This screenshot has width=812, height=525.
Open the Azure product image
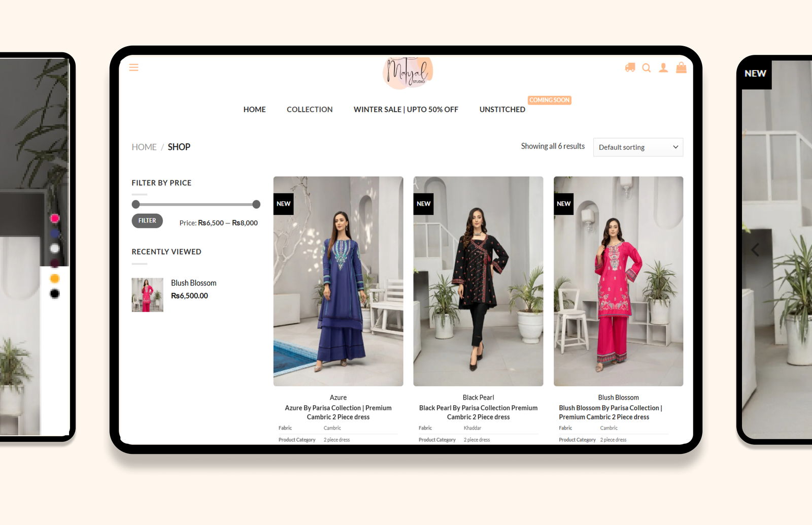pos(338,281)
